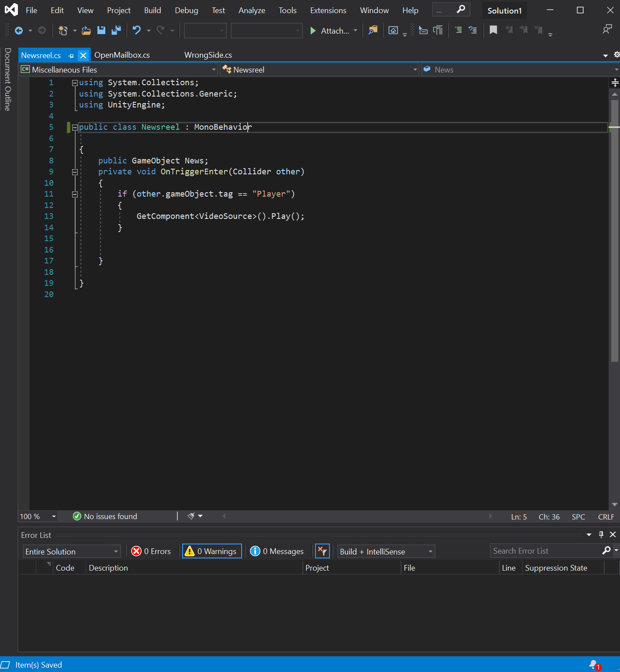Click the Save All double-disk icon
This screenshot has width=620, height=672.
tap(116, 31)
